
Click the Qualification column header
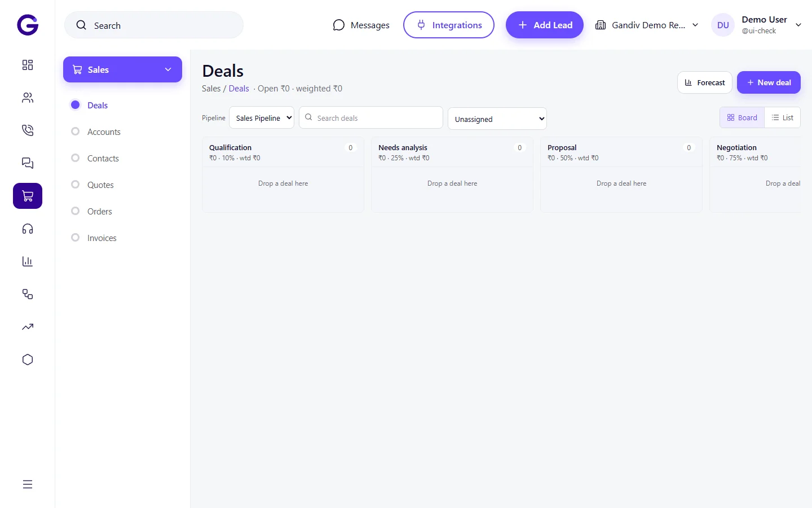[x=283, y=152]
